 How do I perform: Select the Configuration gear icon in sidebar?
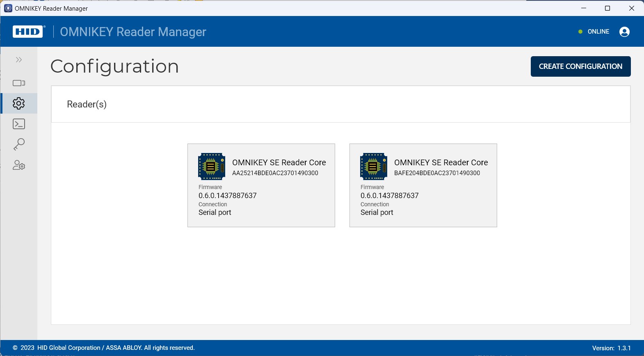(19, 103)
